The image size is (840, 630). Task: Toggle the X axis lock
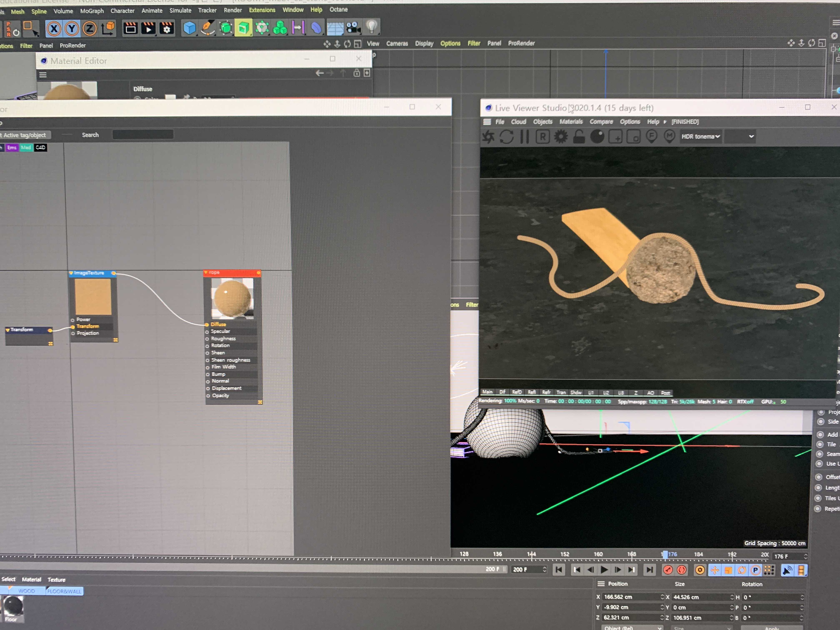tap(54, 29)
